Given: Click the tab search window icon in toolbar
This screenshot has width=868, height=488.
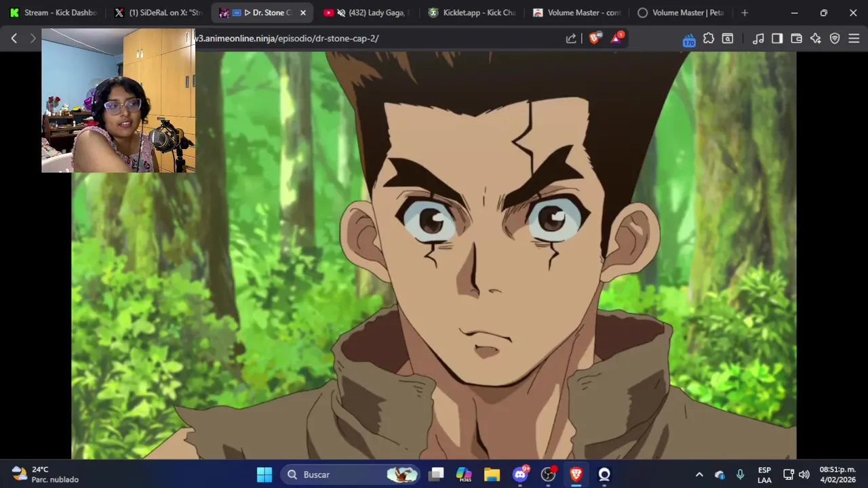Looking at the screenshot, I should coord(728,39).
